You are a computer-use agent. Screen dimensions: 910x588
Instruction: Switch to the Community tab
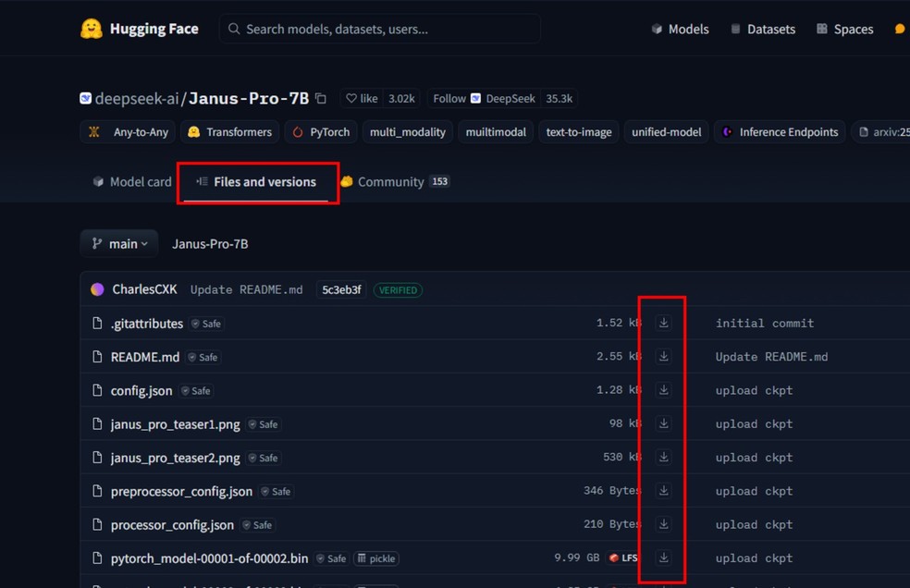pyautogui.click(x=395, y=182)
